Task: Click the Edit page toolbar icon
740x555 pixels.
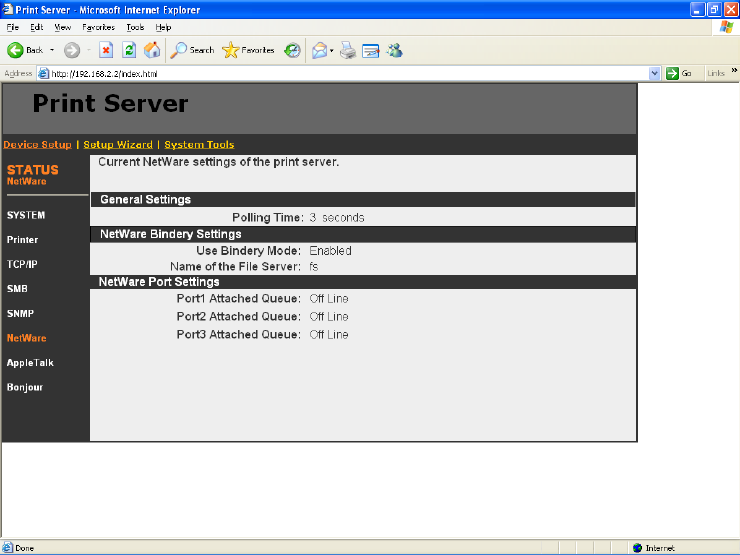Action: [371, 50]
